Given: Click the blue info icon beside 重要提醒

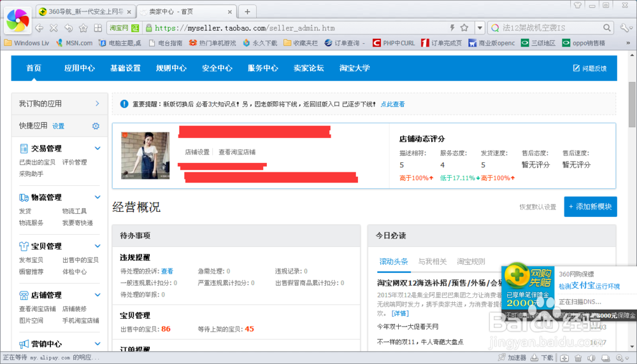Looking at the screenshot, I should (x=124, y=104).
